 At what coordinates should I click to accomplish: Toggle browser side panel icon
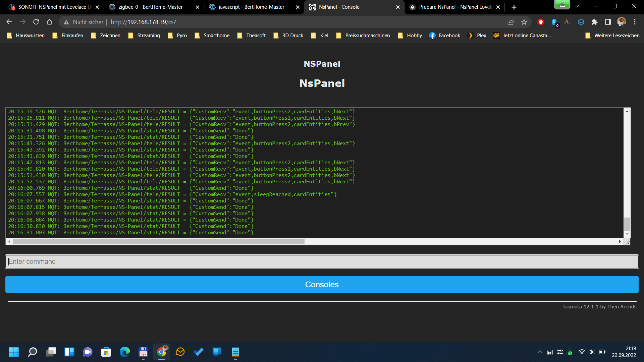[608, 22]
